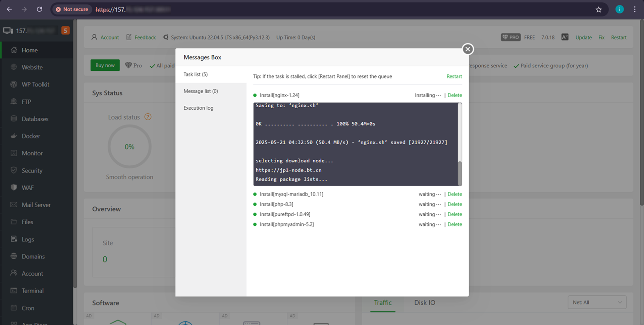Open the Security shield icon
The width and height of the screenshot is (644, 325).
[x=14, y=170]
